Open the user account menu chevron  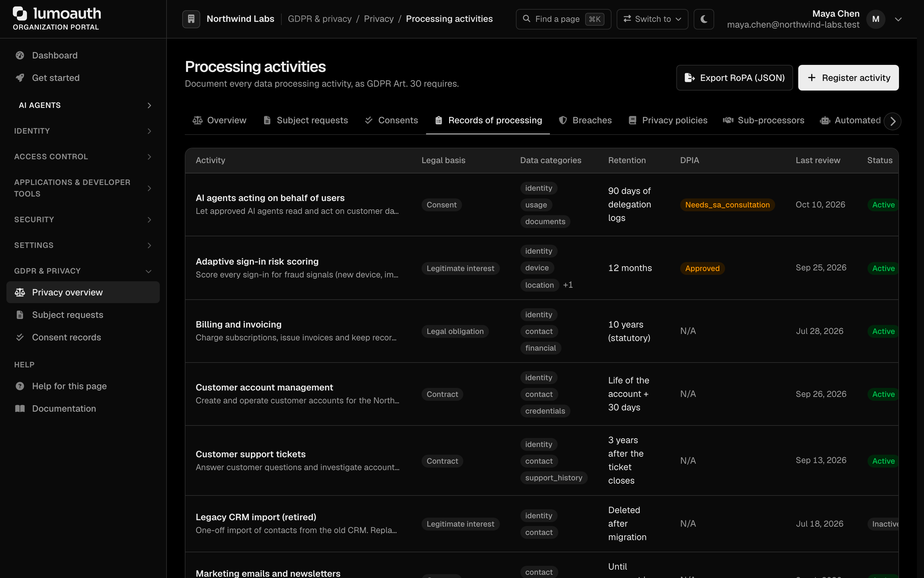(x=898, y=19)
